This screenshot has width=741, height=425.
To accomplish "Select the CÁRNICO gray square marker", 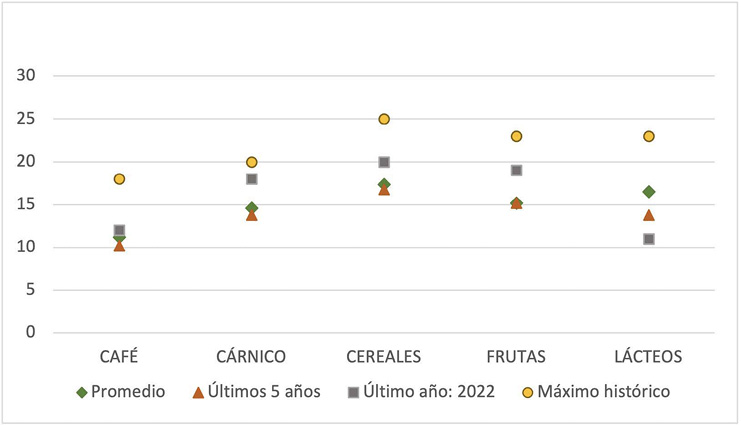I will [252, 179].
